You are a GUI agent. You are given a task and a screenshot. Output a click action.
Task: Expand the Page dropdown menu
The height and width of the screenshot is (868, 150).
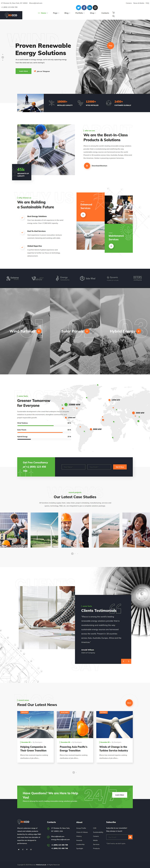click(x=56, y=13)
